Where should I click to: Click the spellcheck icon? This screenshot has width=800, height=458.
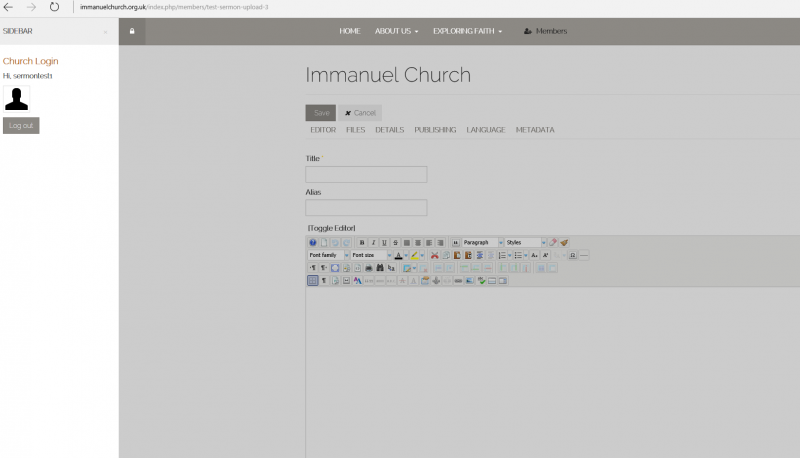pyautogui.click(x=481, y=281)
